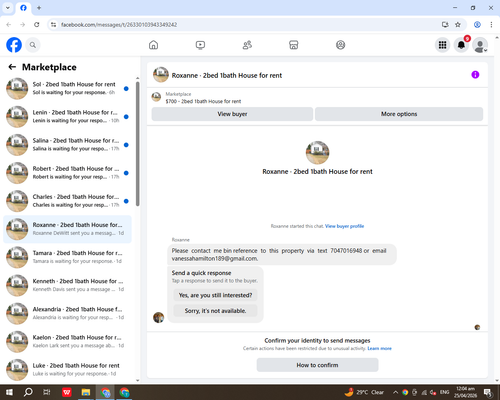This screenshot has width=500, height=400.
Task: Go to Home feed icon
Action: [x=153, y=45]
